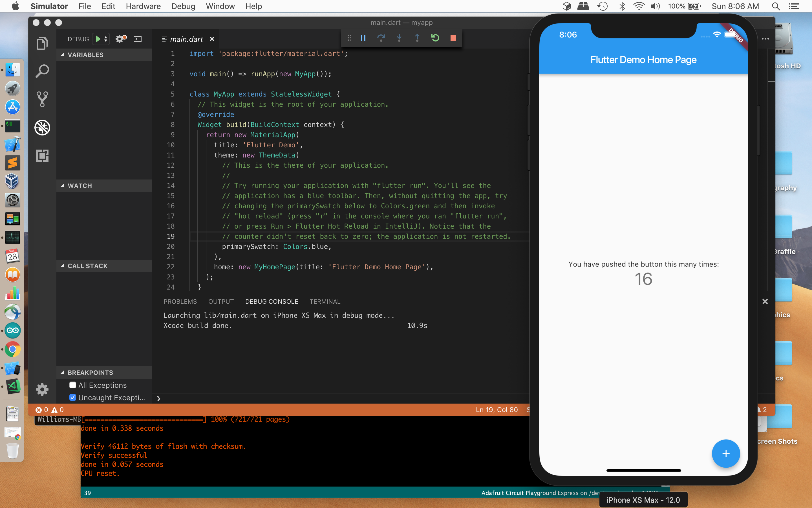Disable the Uncaught Exceptions breakpoint checkbox
The height and width of the screenshot is (508, 812).
click(72, 397)
